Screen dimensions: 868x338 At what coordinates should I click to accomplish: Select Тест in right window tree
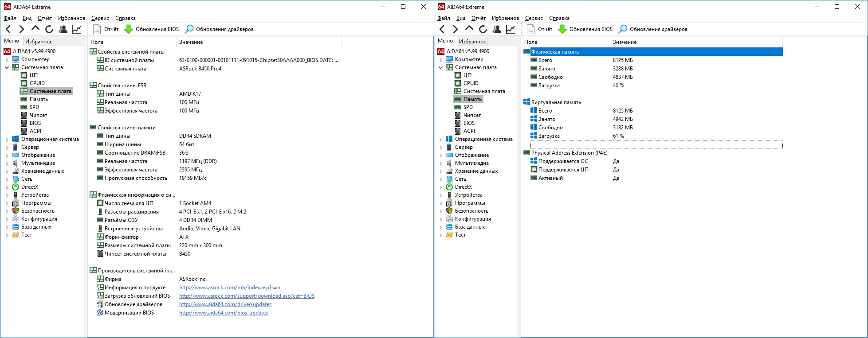pyautogui.click(x=460, y=235)
